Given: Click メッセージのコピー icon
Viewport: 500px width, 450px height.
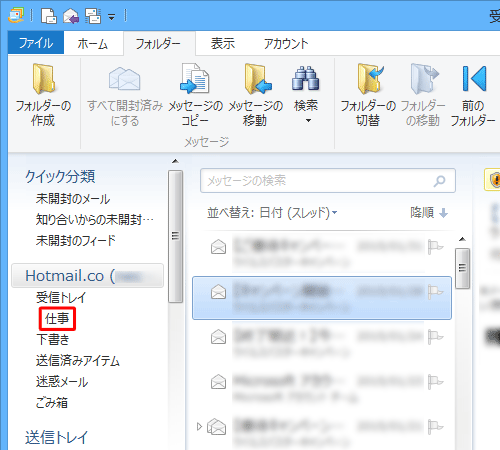Looking at the screenshot, I should [x=195, y=79].
